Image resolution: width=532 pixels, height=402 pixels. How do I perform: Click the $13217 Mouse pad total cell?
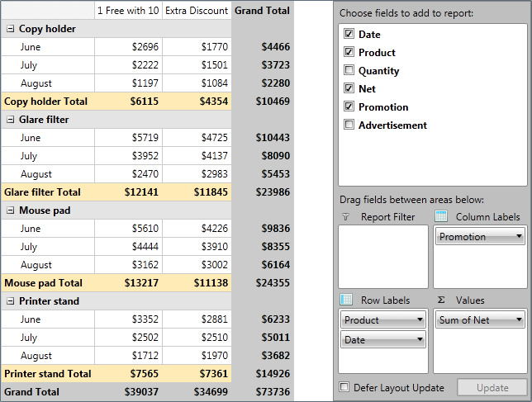pyautogui.click(x=128, y=283)
